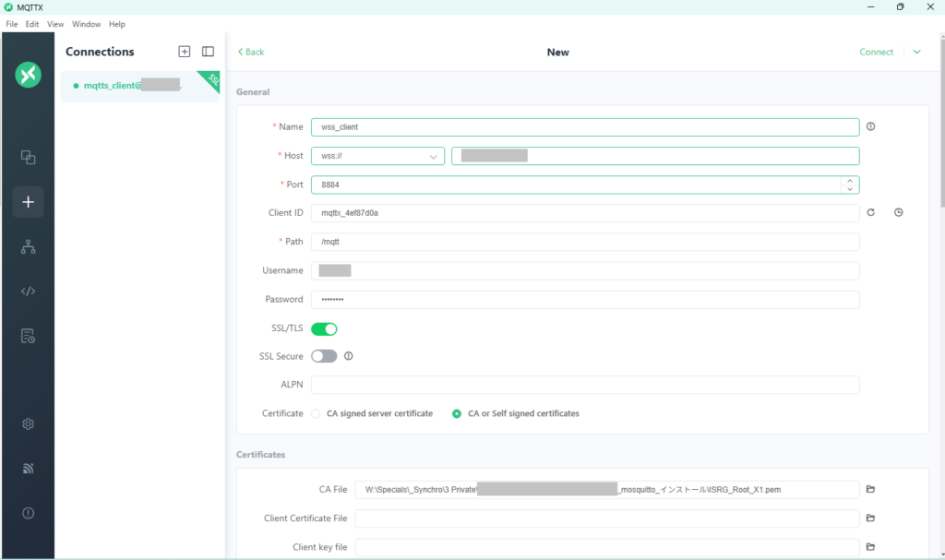
Task: Increase the Port value with up arrow
Action: (x=848, y=180)
